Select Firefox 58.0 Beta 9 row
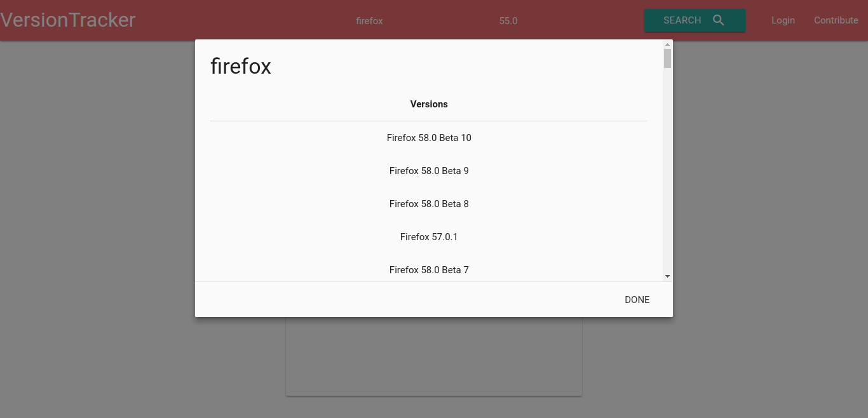 click(429, 171)
